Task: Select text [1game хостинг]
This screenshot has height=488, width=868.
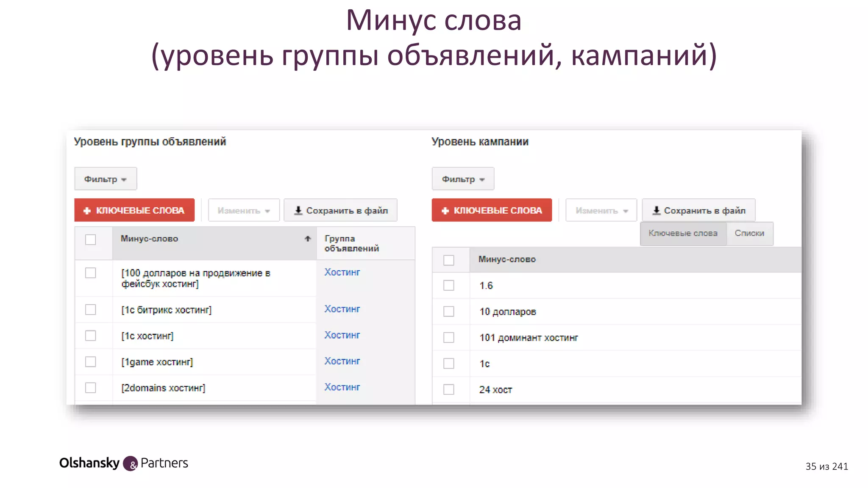Action: (x=157, y=362)
